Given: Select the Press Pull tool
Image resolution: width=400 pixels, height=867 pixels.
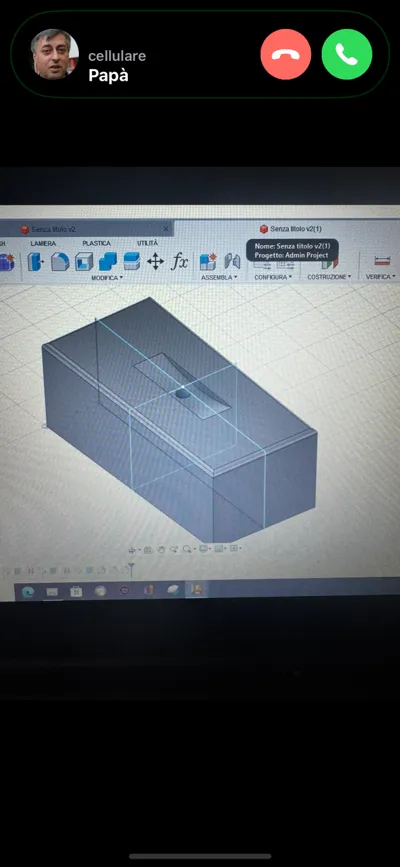Looking at the screenshot, I should [36, 262].
